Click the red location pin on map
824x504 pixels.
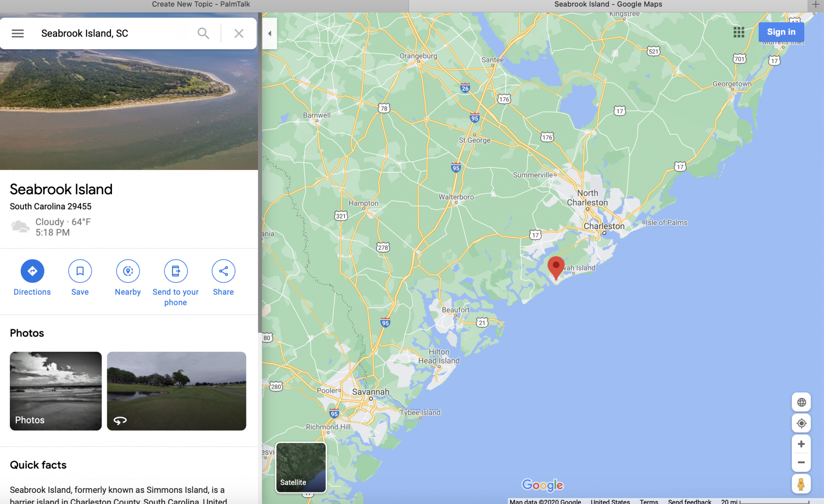[556, 268]
